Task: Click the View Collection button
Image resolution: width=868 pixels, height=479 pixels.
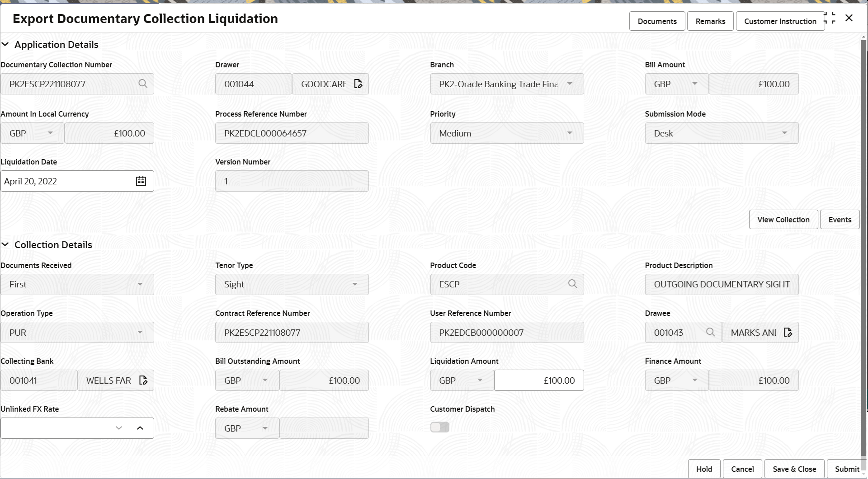Action: 783,219
